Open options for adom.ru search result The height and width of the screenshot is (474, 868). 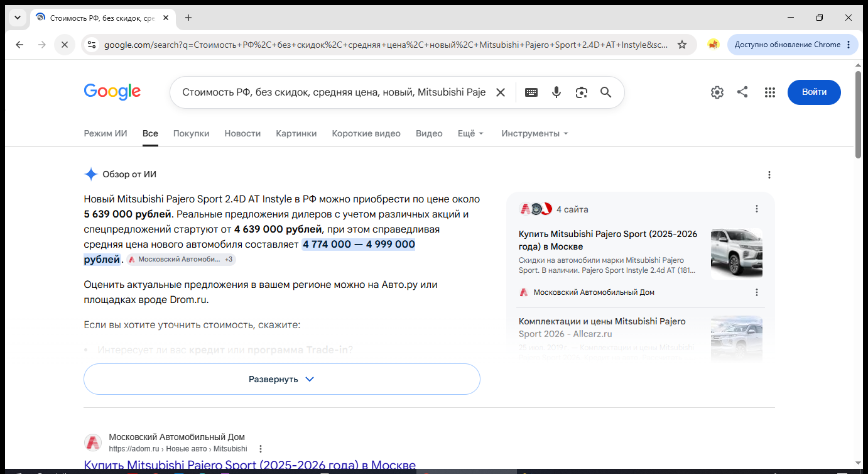click(x=261, y=449)
